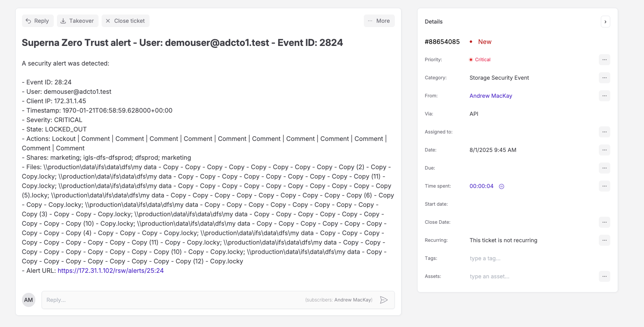644x327 pixels.
Task: Close the ticket with Close ticket button
Action: (x=126, y=21)
